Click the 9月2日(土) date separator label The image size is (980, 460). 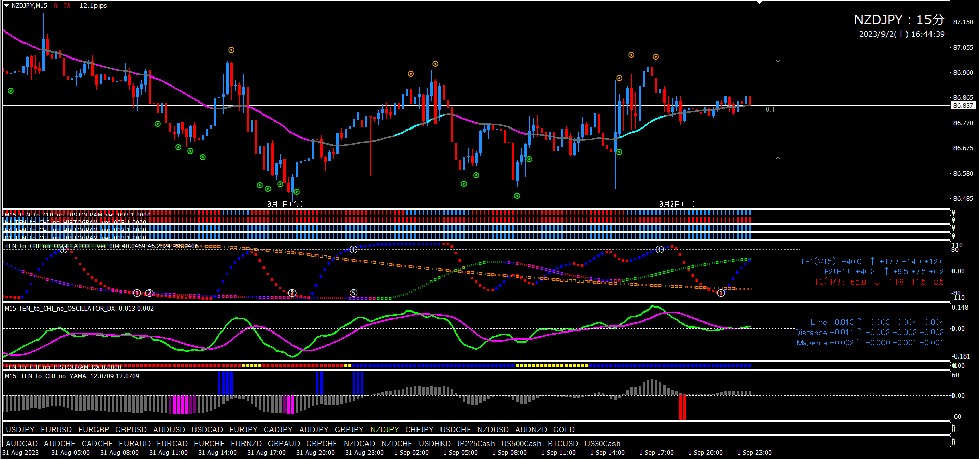677,204
